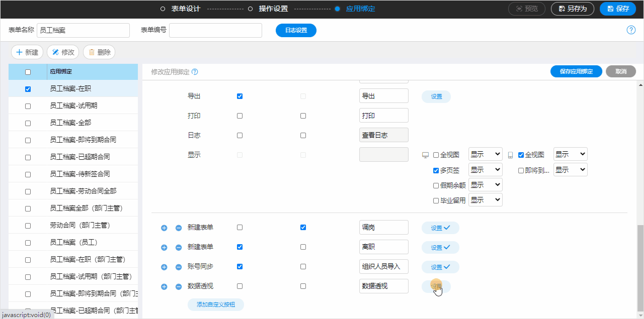Click the 表单编号 input field
Viewport: 644px width, 319px height.
215,30
